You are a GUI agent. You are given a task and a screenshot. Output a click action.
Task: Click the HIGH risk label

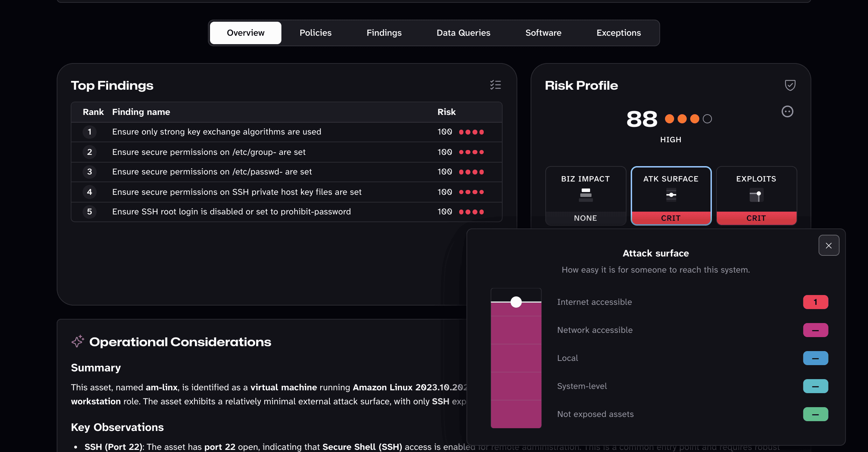coord(671,140)
